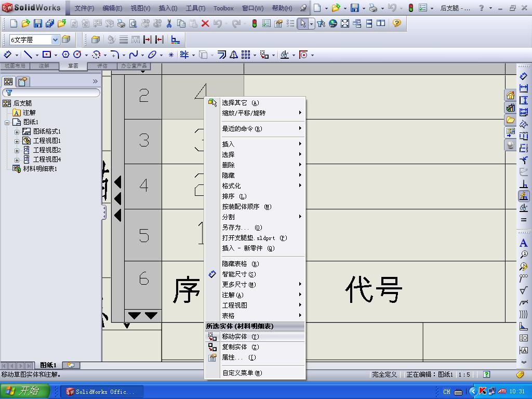The height and width of the screenshot is (399, 532).
Task: Select the Mirror Entities tool
Action: pos(234,55)
